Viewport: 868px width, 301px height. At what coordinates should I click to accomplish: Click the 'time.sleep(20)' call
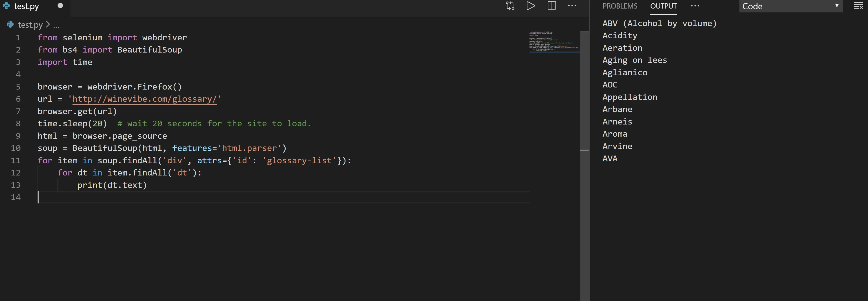pos(72,124)
